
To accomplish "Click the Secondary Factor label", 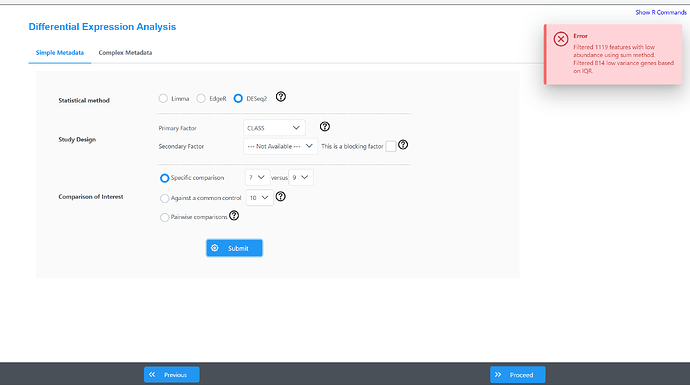I will tap(181, 147).
